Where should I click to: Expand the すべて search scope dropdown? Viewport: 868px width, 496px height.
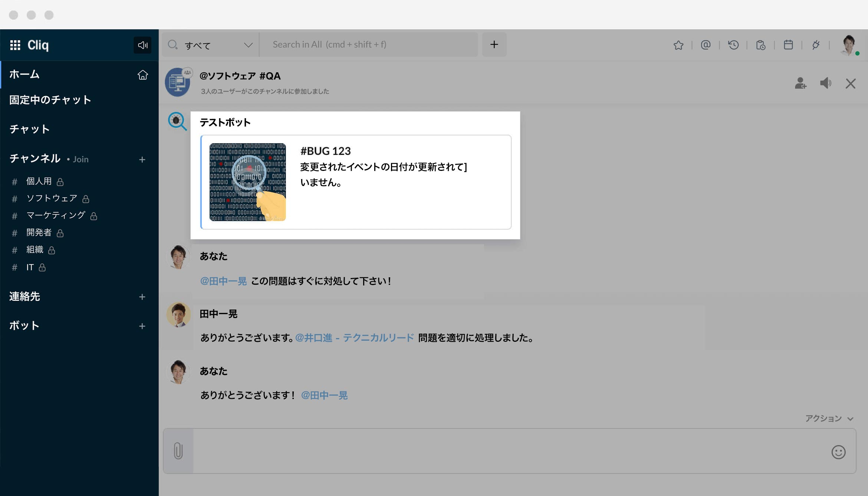(x=248, y=45)
